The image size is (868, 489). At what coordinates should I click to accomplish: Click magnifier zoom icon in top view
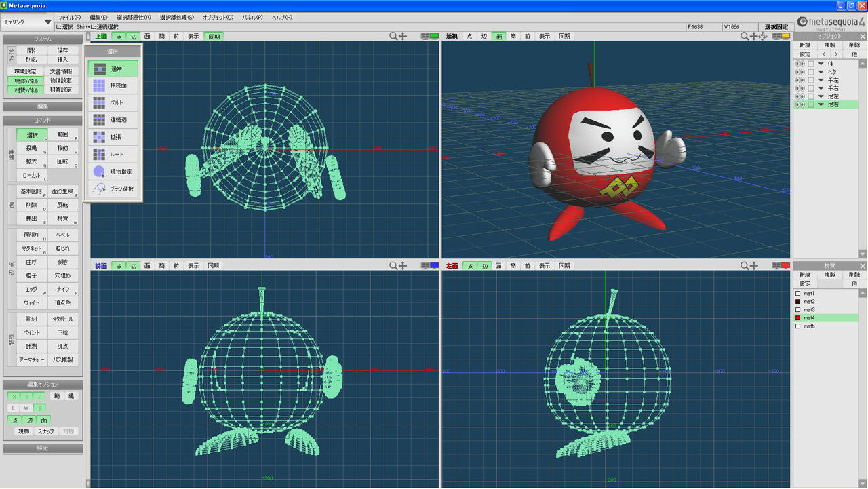coord(393,36)
